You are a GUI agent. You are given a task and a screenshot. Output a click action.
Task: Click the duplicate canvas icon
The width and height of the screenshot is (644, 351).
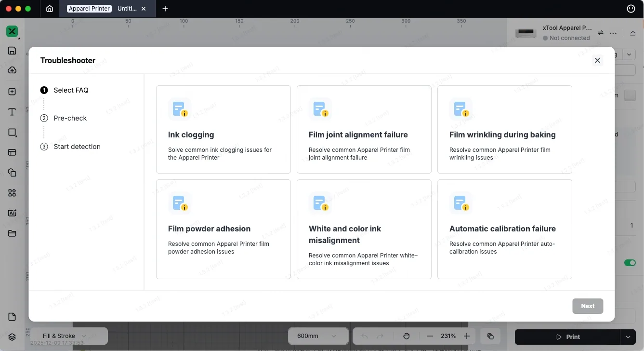490,336
